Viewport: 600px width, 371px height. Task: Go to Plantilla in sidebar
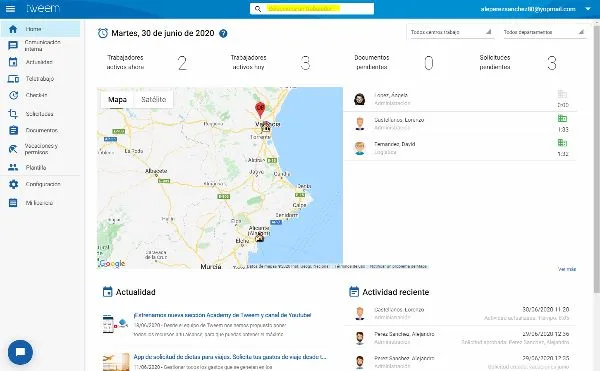[x=36, y=168]
